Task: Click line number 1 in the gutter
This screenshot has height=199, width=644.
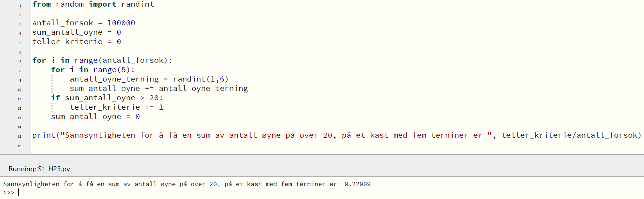Action: (20, 5)
